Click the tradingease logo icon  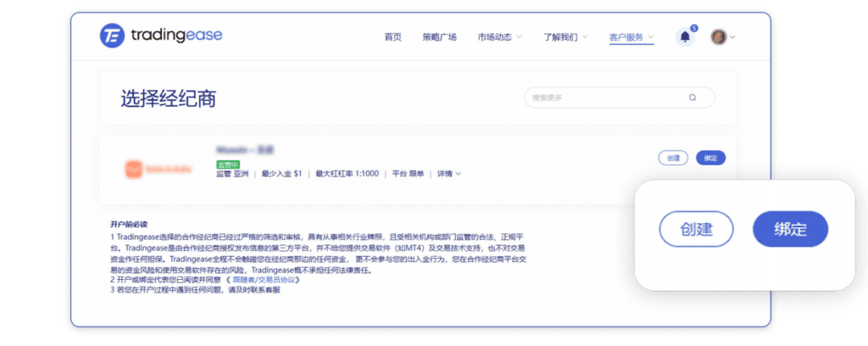click(x=111, y=36)
